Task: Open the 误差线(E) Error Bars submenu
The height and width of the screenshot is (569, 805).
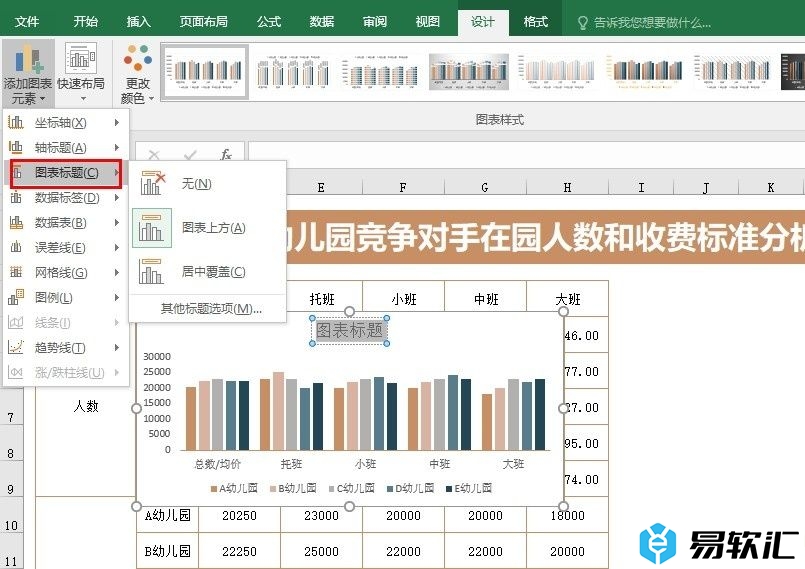Action: click(66, 248)
